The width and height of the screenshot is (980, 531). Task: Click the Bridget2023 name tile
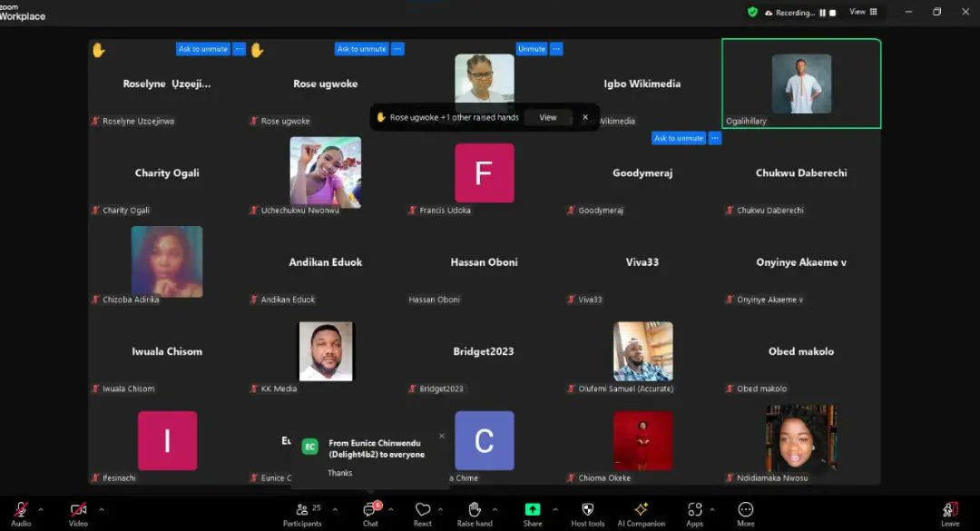(x=484, y=351)
